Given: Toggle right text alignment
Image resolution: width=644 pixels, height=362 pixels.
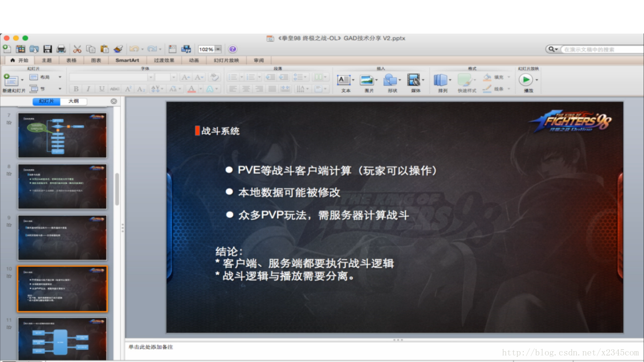Looking at the screenshot, I should 259,89.
